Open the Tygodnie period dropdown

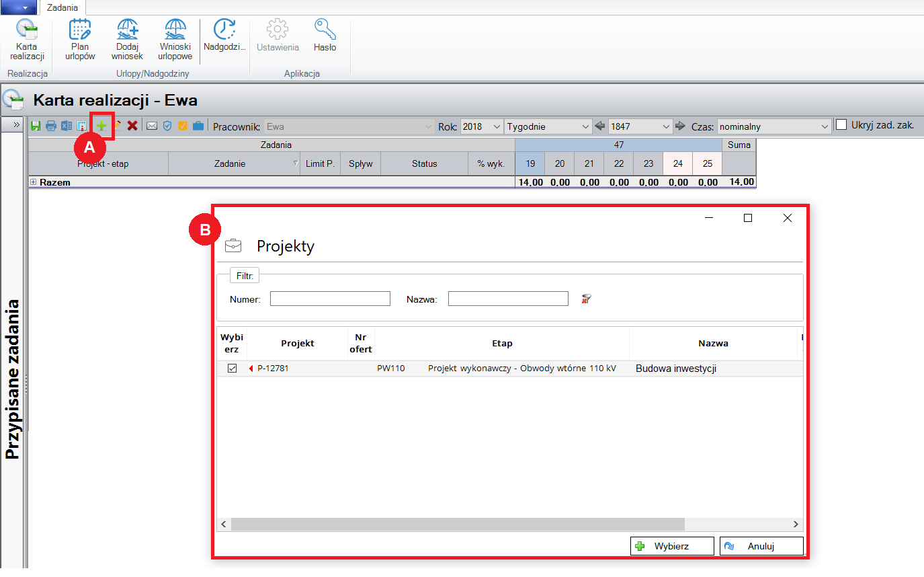[548, 126]
